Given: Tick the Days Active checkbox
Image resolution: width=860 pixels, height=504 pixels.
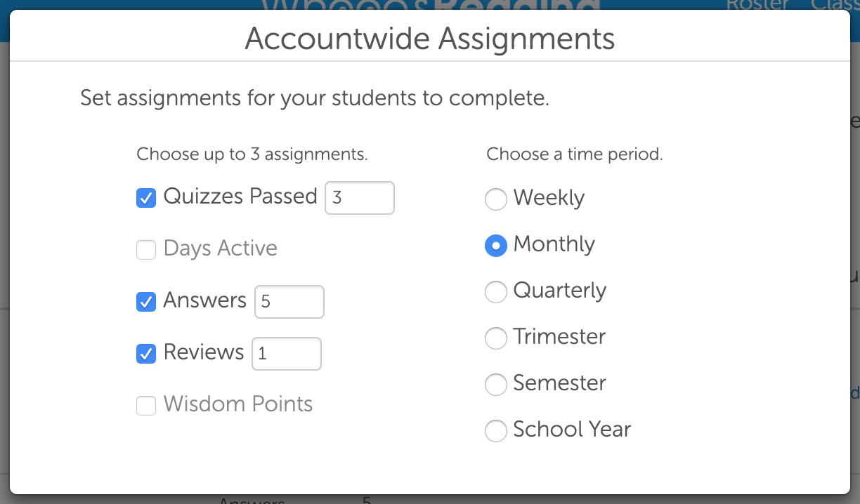Looking at the screenshot, I should coord(146,250).
